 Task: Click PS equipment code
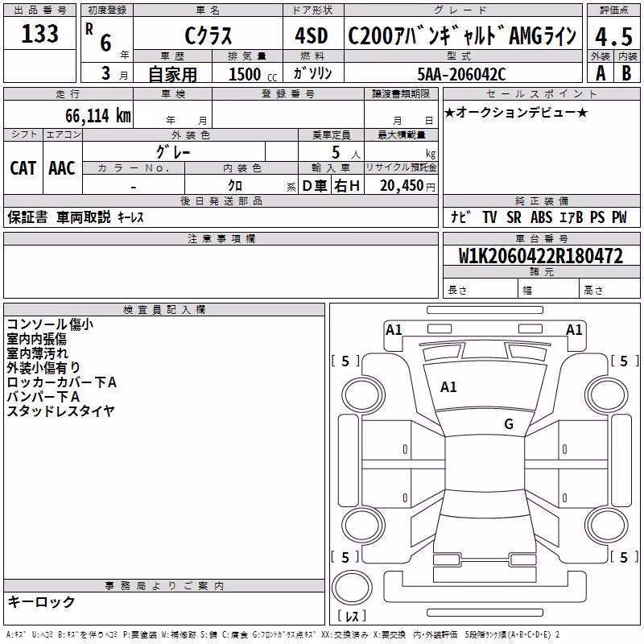pyautogui.click(x=597, y=217)
